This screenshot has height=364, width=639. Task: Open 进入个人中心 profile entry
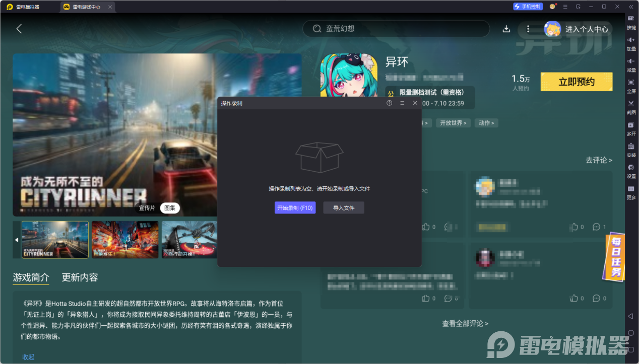point(578,29)
